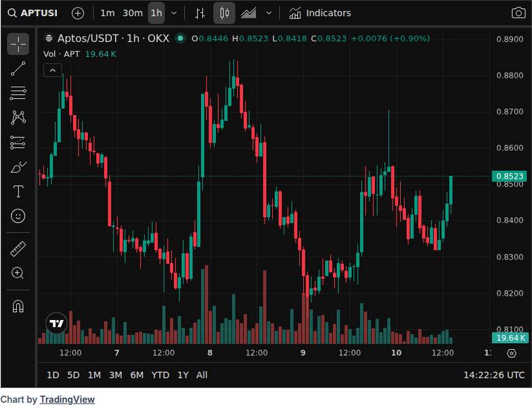Image resolution: width=532 pixels, height=406 pixels.
Task: Open the TradingView link
Action: click(67, 399)
